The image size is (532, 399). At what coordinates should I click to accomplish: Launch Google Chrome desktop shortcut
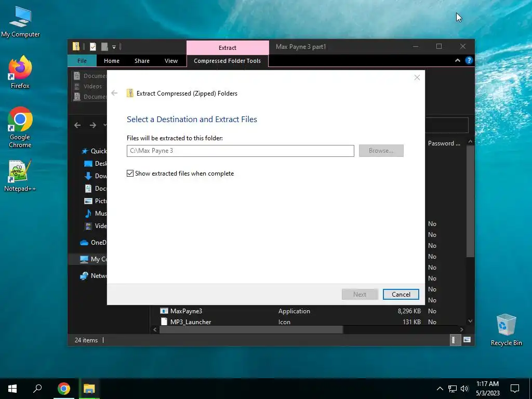20,127
